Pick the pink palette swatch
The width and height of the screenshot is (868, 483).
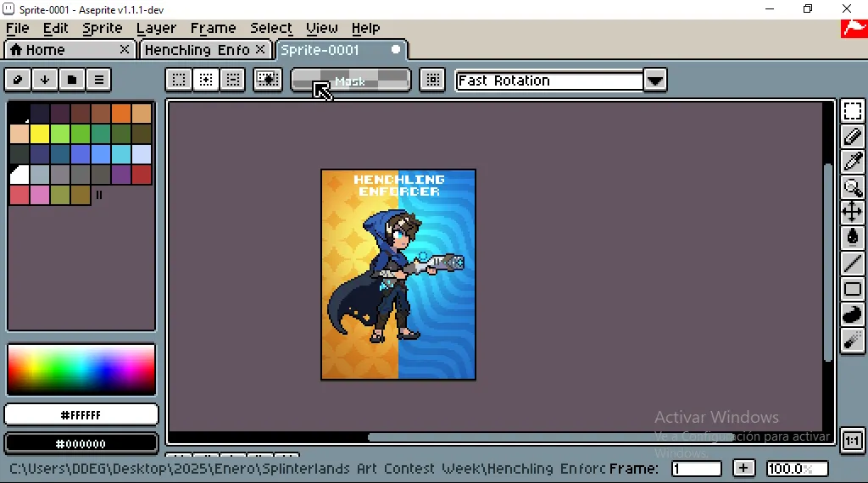point(40,195)
